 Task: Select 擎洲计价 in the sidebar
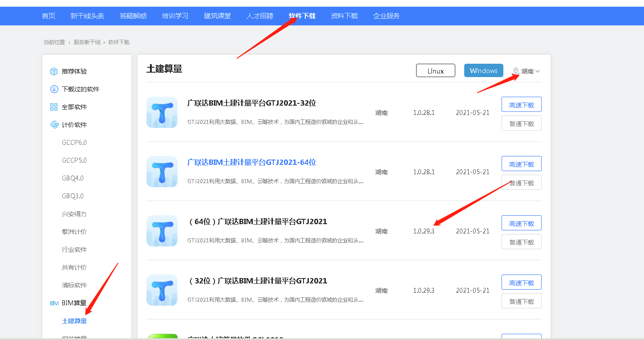pos(74,232)
